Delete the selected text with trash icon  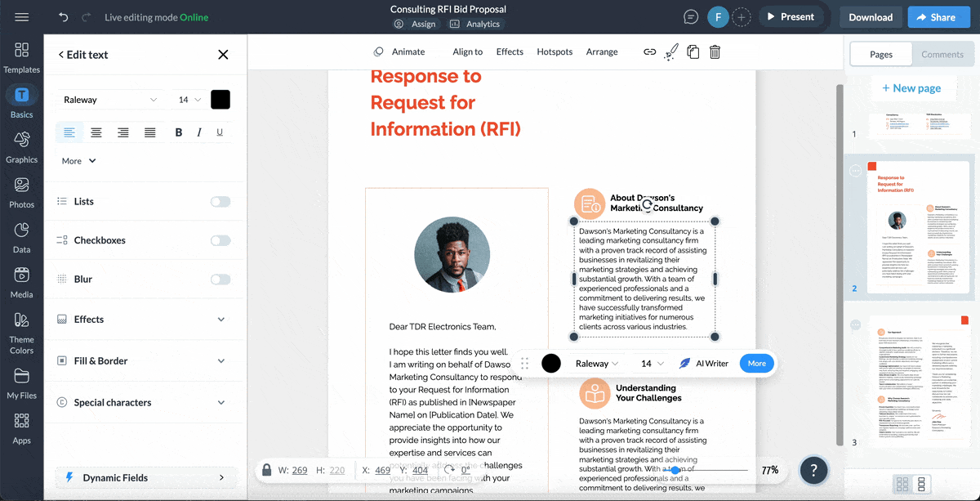(x=714, y=51)
